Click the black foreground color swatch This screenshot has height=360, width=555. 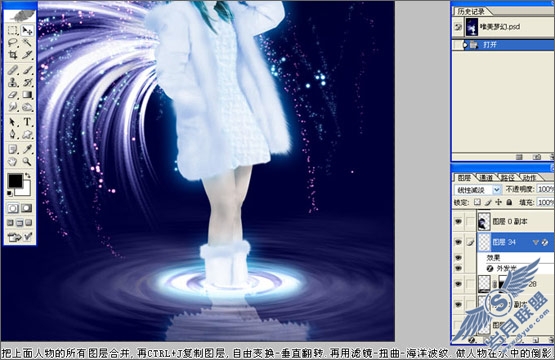point(15,181)
